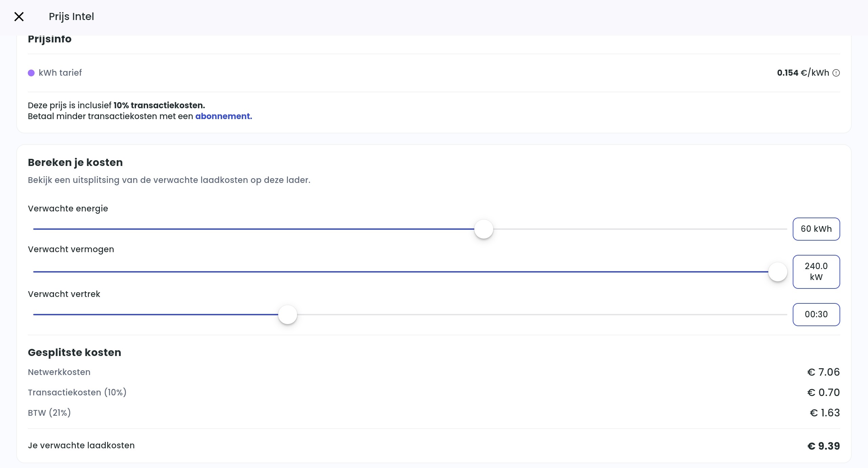Open the abonnement link
Viewport: 868px width, 468px height.
click(x=223, y=116)
